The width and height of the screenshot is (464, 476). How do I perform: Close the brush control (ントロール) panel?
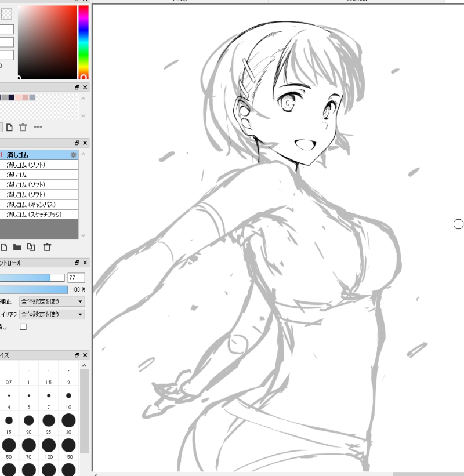pyautogui.click(x=85, y=263)
